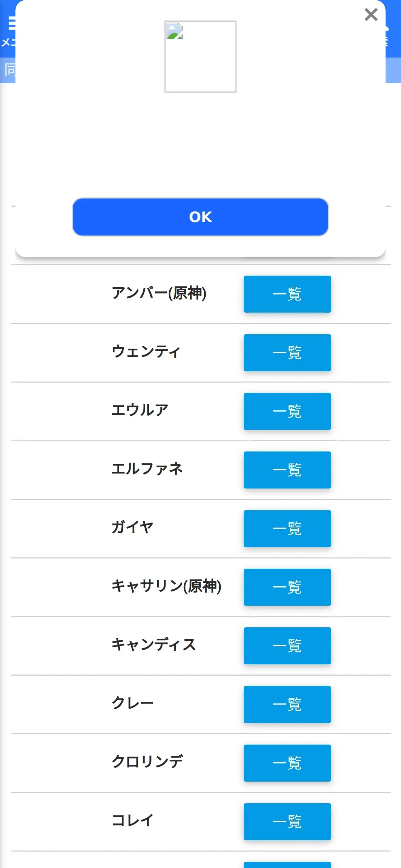Select the アンバー(原神) character name
The height and width of the screenshot is (868, 401).
click(159, 293)
